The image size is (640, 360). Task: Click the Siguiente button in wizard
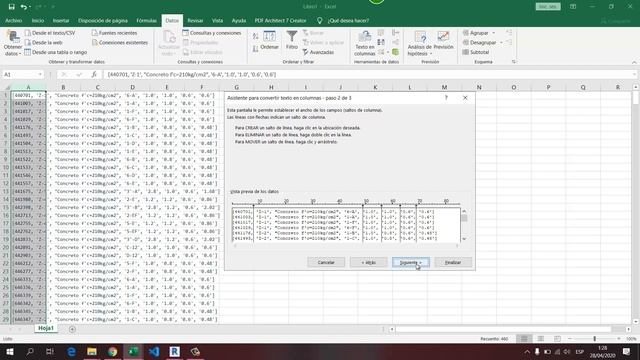tap(411, 262)
